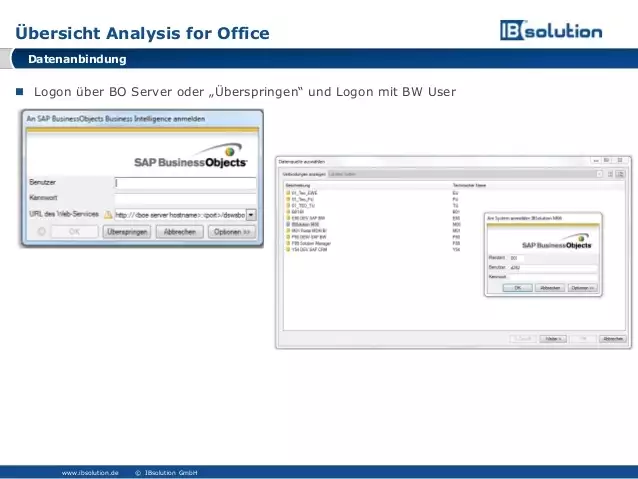Image resolution: width=638 pixels, height=479 pixels.
Task: Switch to the Verbindungen anzeigen tab
Action: (303, 174)
